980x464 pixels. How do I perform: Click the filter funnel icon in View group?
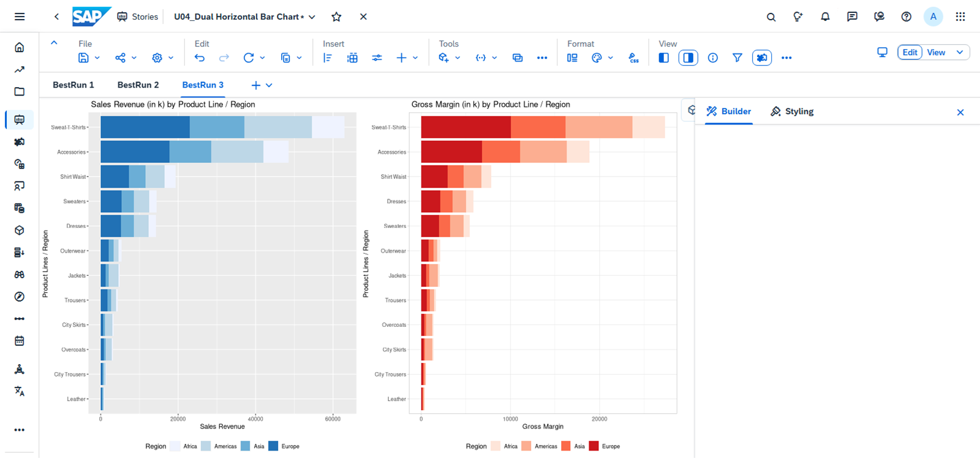point(737,58)
